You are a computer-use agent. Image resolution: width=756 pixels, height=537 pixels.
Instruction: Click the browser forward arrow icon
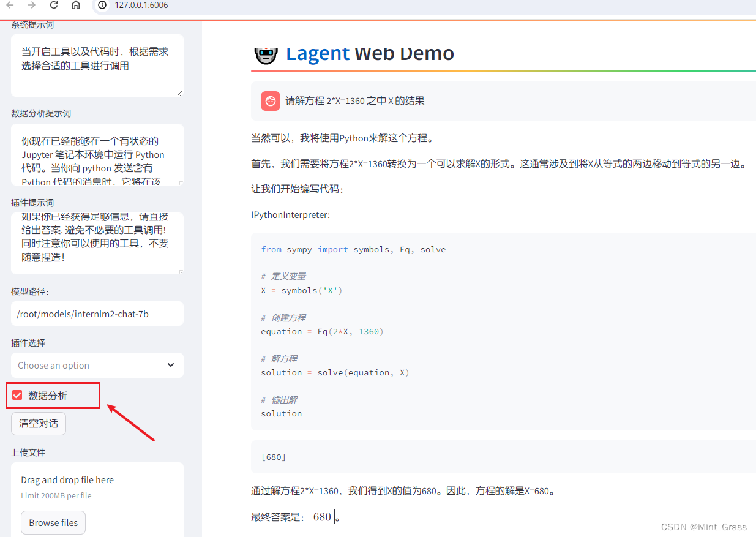(32, 5)
